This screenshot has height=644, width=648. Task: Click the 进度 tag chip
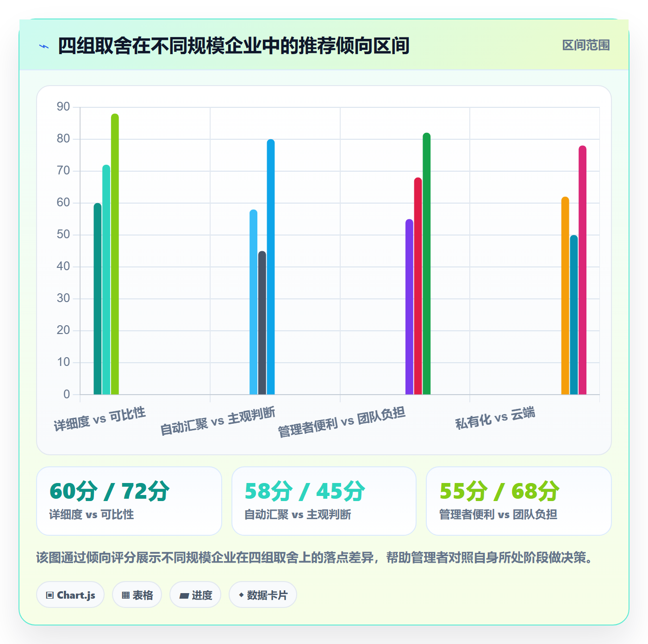[195, 595]
